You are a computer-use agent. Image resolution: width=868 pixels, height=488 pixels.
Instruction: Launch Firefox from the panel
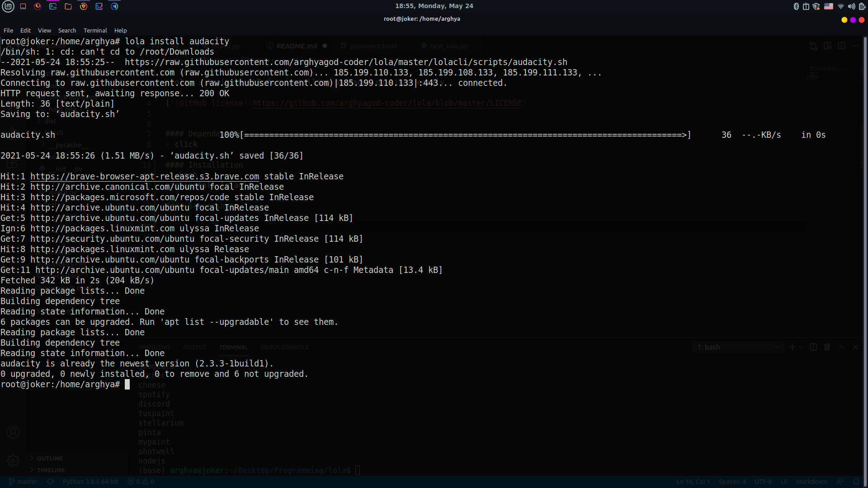click(38, 6)
